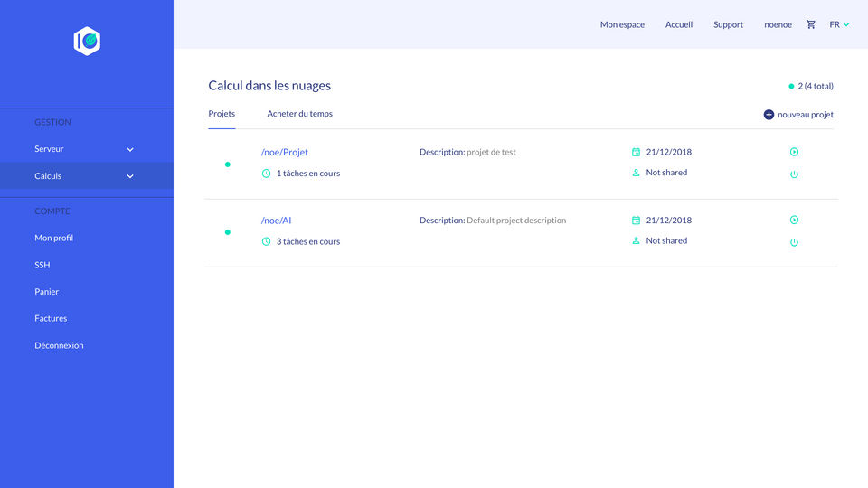Open Support in top navigation
Image resolution: width=868 pixels, height=488 pixels.
click(728, 24)
